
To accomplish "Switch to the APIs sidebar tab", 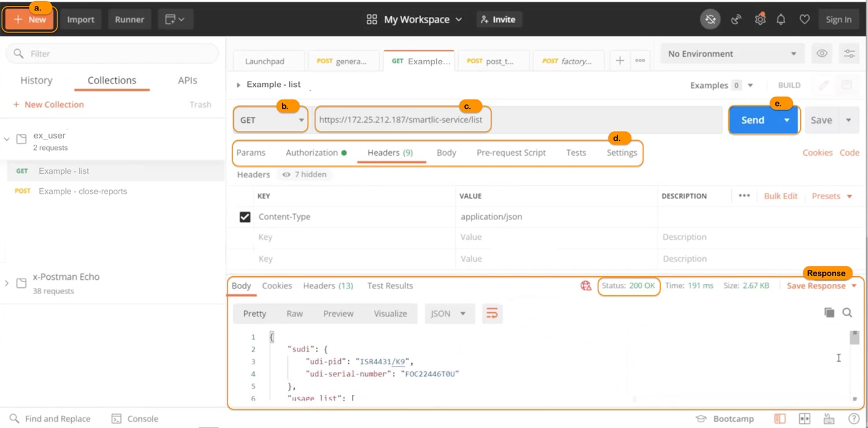I will coord(187,81).
